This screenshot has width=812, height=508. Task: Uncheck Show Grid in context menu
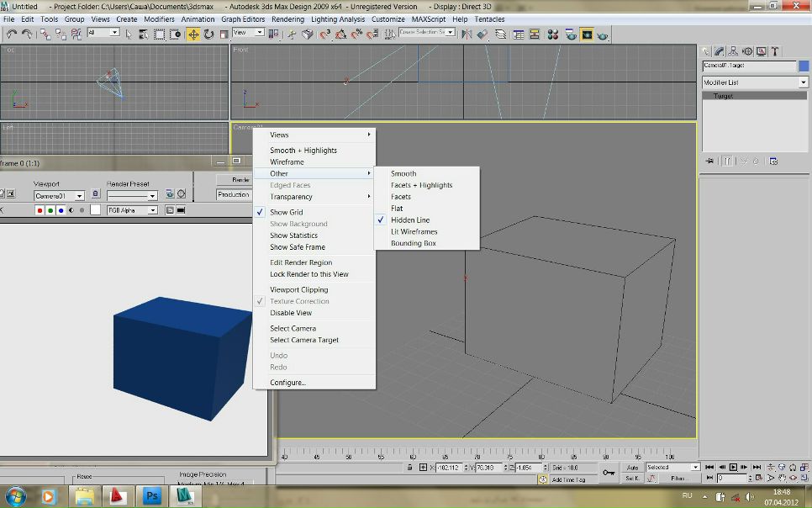click(x=286, y=213)
